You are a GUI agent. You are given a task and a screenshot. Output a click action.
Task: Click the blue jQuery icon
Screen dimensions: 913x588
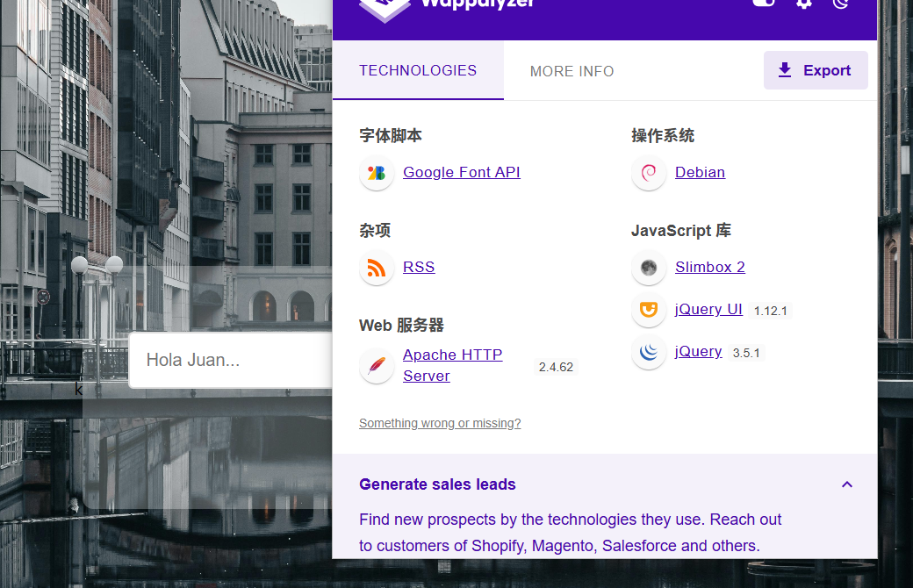[649, 352]
